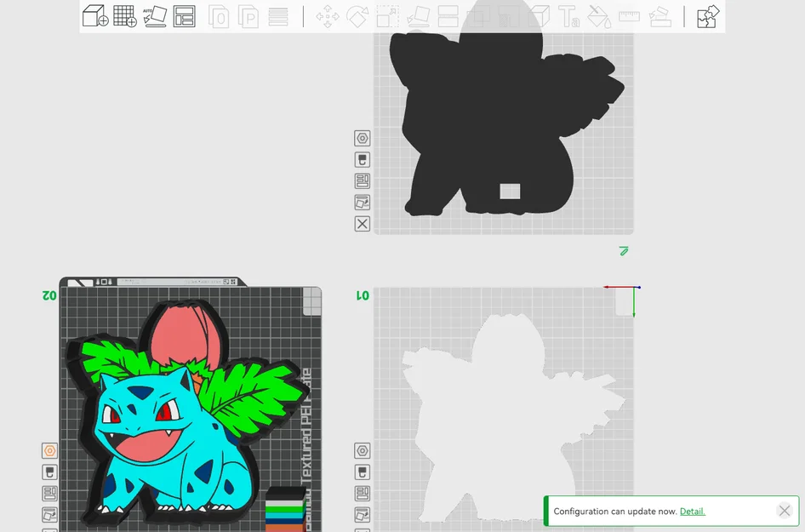This screenshot has height=532, width=805.
Task: Toggle lock on plate 01
Action: [362, 472]
